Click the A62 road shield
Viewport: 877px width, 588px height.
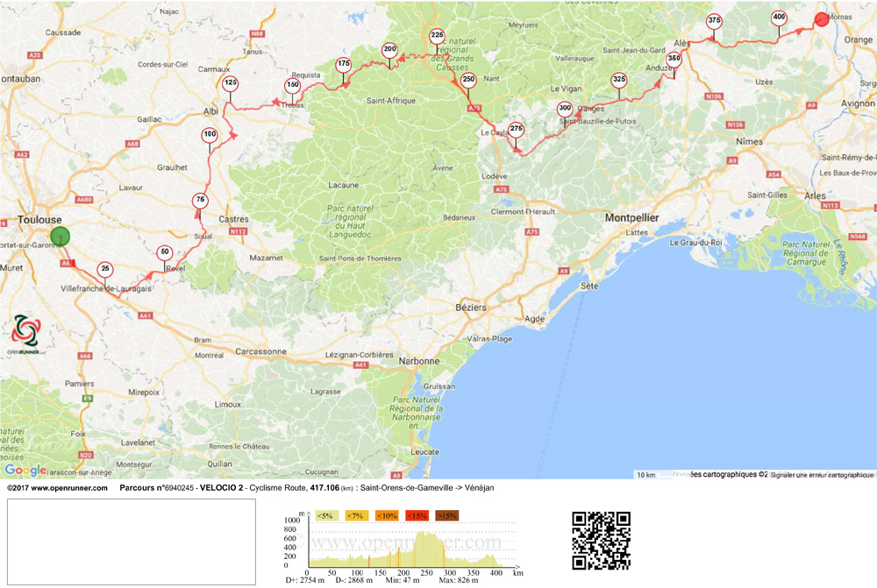[21, 155]
